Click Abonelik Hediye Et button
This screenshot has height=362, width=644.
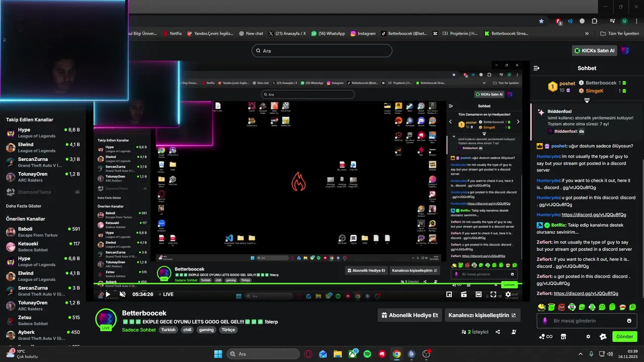pos(410,315)
